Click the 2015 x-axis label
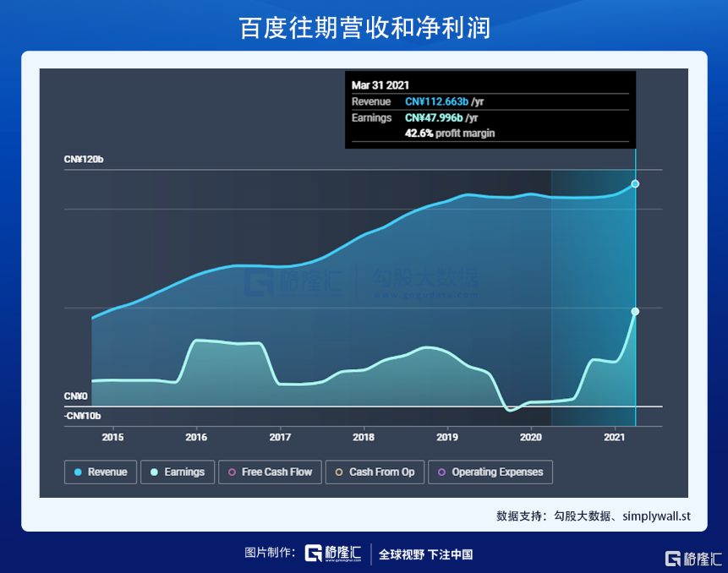This screenshot has width=728, height=573. click(x=112, y=437)
